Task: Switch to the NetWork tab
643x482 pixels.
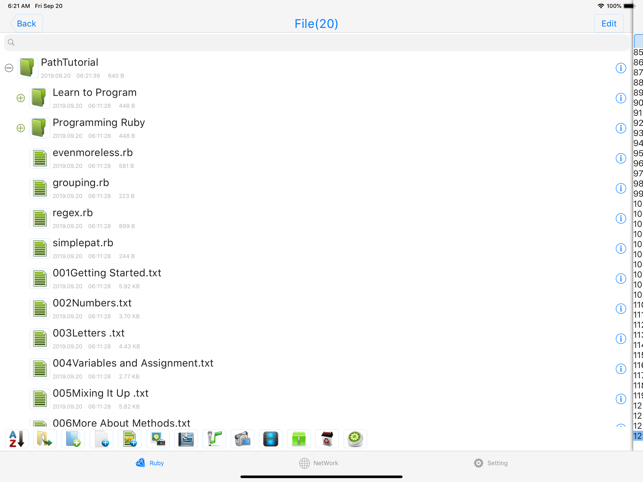Action: click(318, 463)
